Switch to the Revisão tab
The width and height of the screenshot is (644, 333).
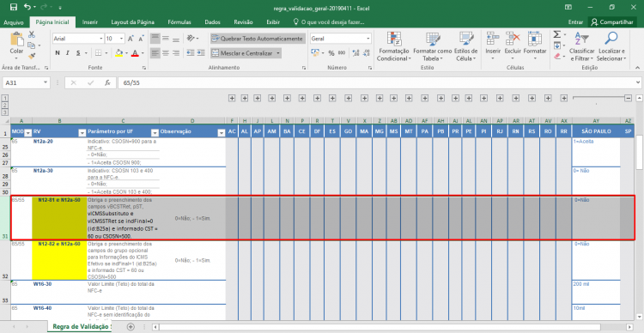[243, 22]
